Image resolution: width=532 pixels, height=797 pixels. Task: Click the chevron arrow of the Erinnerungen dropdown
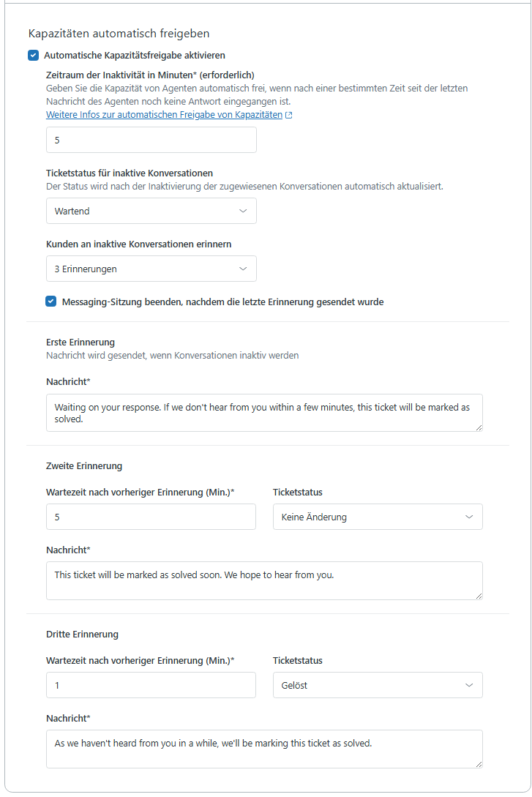[243, 269]
